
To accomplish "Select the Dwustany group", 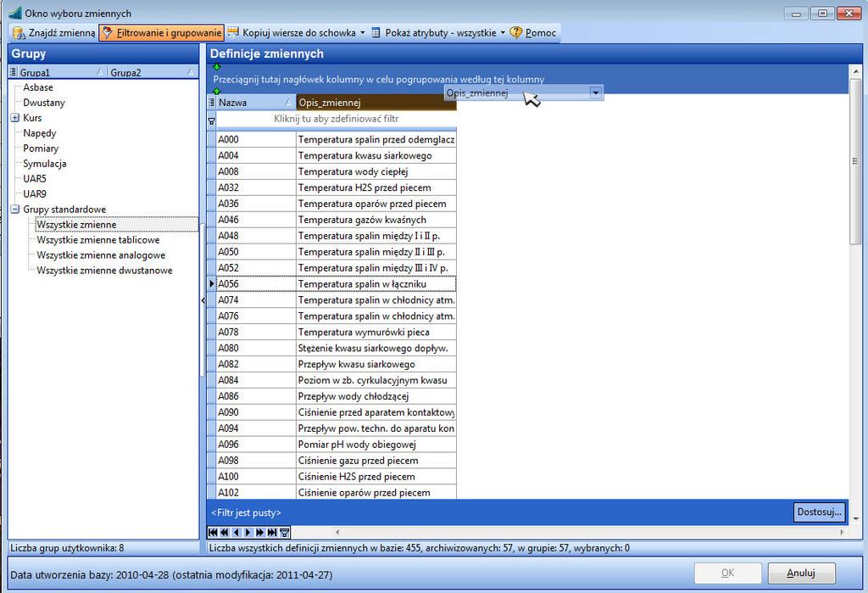I will (x=44, y=103).
